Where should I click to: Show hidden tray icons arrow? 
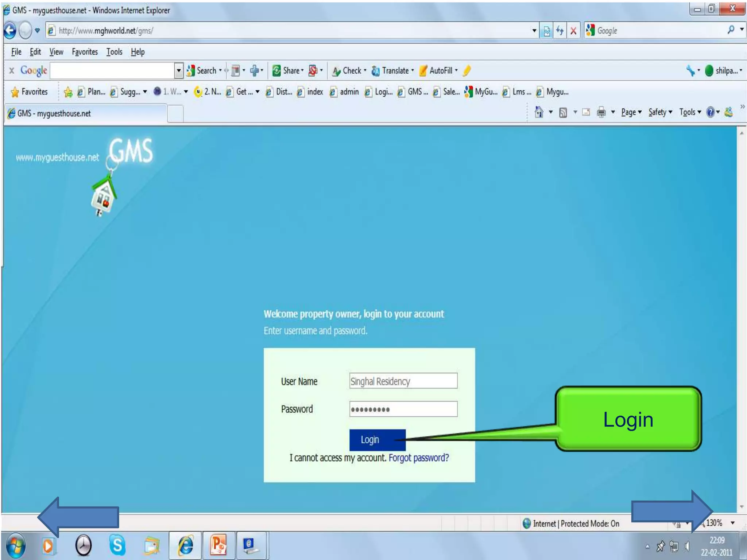[647, 546]
